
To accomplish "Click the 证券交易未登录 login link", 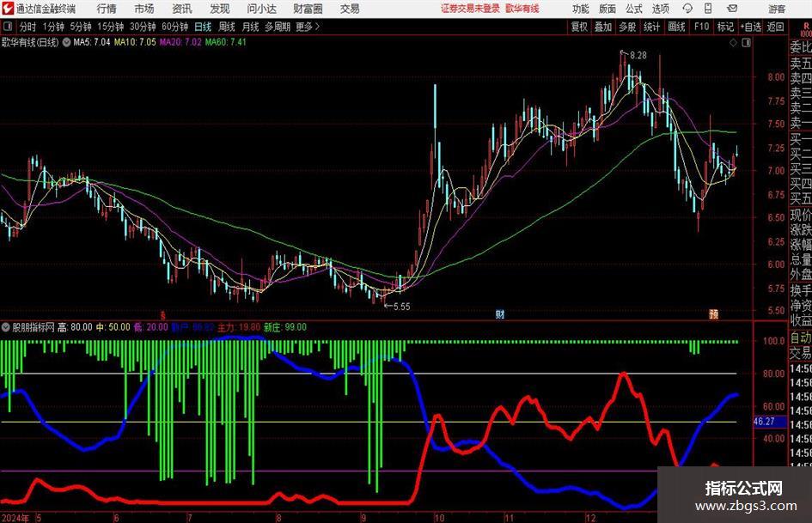I will coord(470,9).
